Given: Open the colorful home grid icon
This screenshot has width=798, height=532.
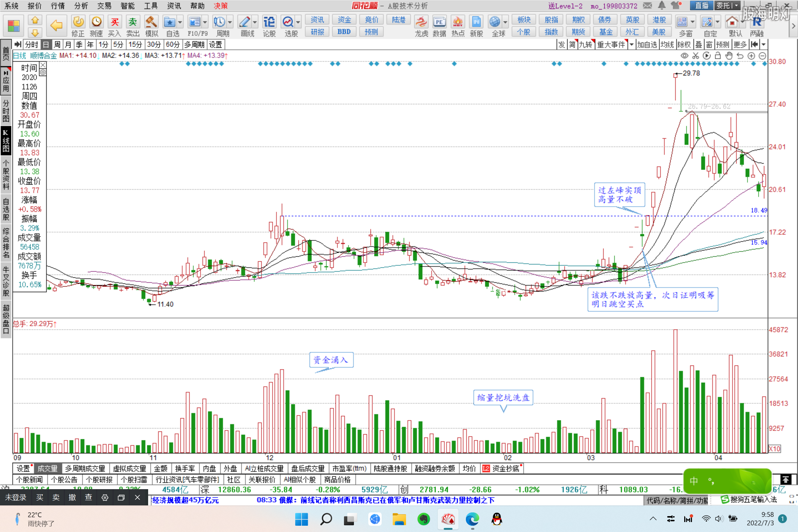Looking at the screenshot, I should point(14,26).
